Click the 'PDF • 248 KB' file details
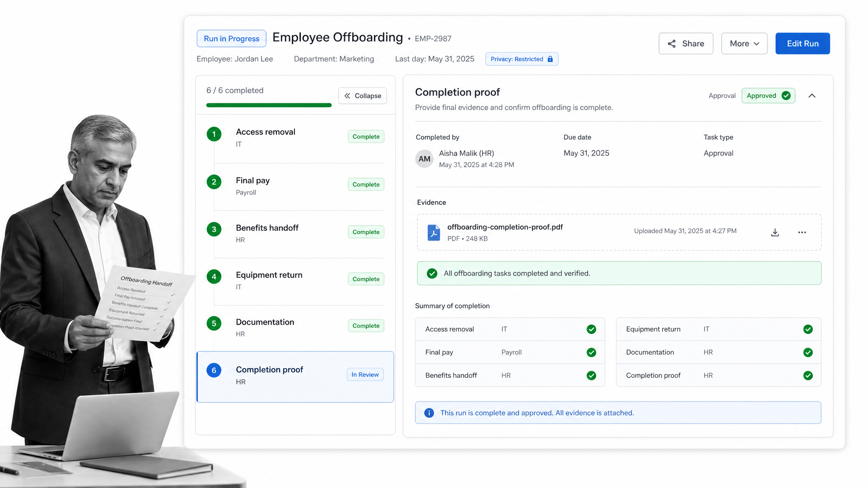Image resolution: width=868 pixels, height=488 pixels. tap(467, 239)
